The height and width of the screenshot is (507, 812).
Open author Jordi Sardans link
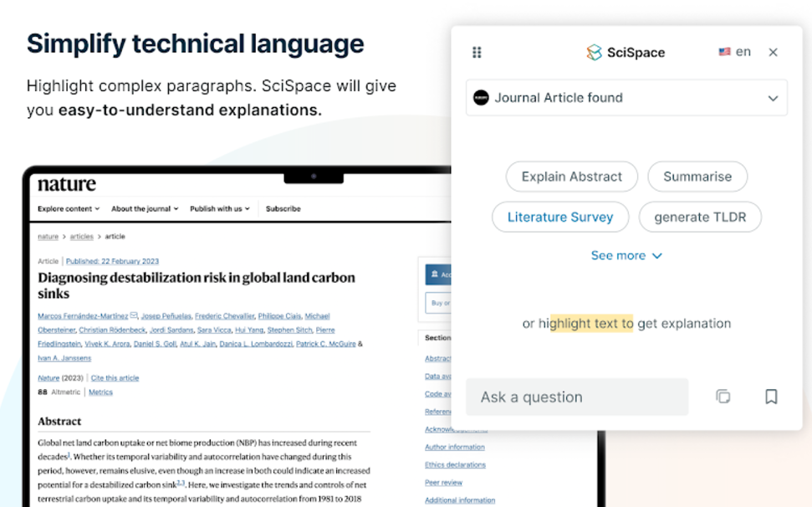point(171,330)
